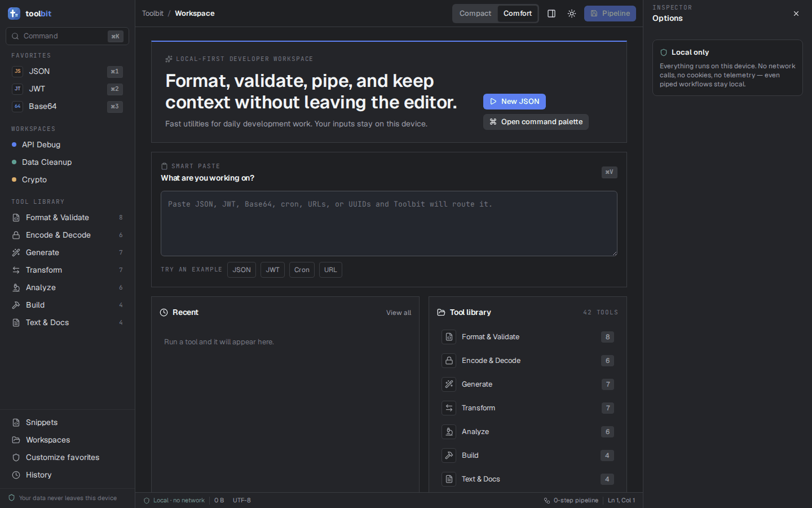Open the Base64 favorite in sidebar
The image size is (812, 508).
point(67,107)
